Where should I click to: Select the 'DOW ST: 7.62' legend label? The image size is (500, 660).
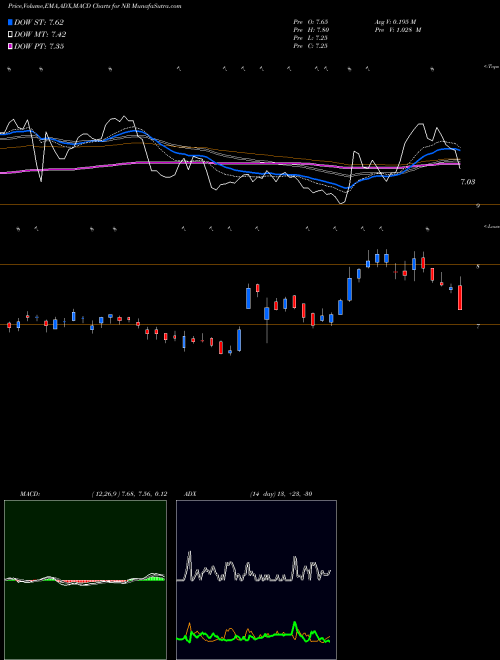point(39,22)
